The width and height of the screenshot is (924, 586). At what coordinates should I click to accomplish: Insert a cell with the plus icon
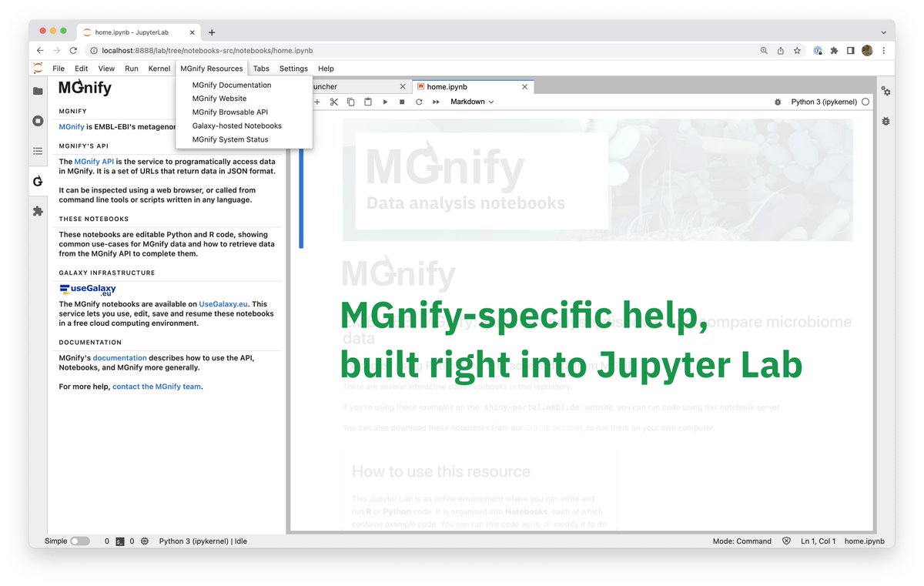[316, 102]
